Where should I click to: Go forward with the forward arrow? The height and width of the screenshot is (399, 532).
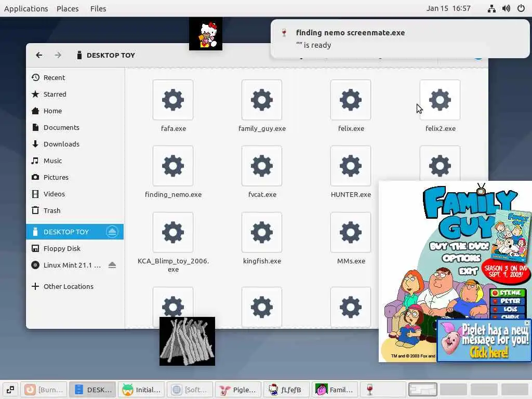pyautogui.click(x=58, y=55)
